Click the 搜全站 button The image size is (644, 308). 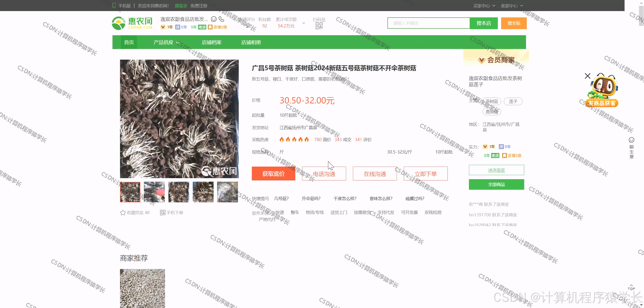[x=514, y=23]
